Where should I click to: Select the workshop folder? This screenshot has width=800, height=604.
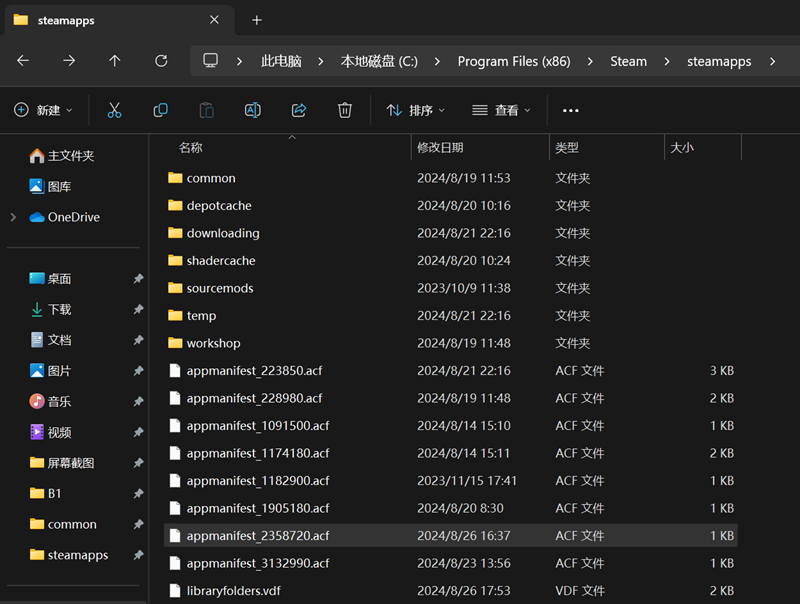click(x=213, y=343)
